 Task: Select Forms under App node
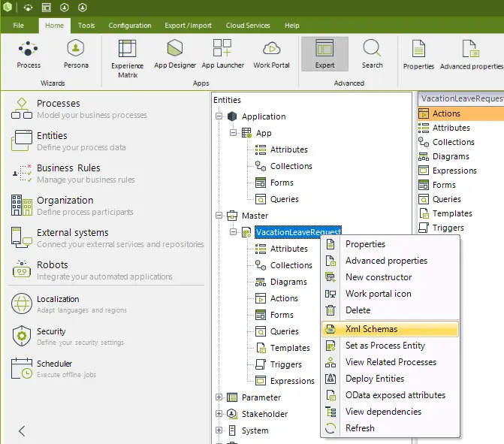pyautogui.click(x=274, y=183)
